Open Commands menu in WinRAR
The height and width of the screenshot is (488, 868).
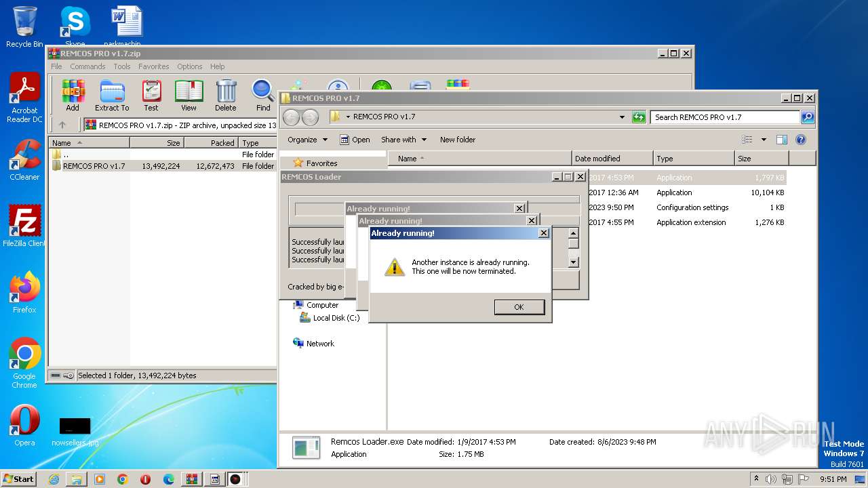tap(87, 66)
